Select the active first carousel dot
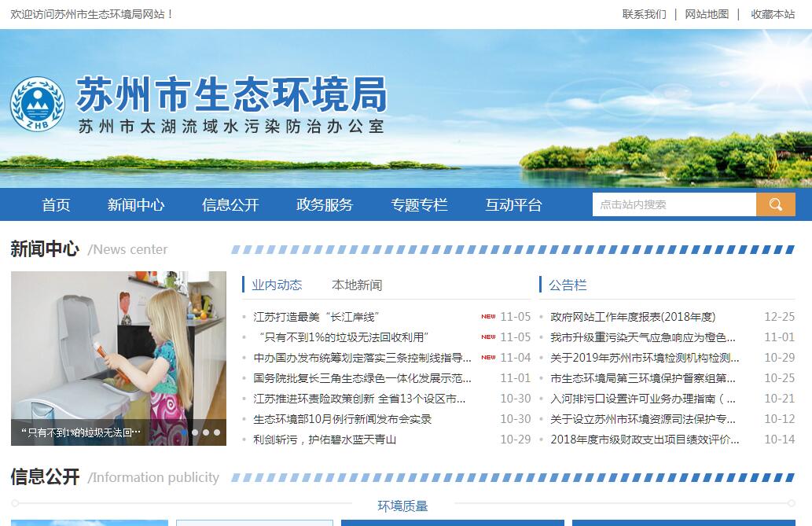This screenshot has width=812, height=526. coord(184,432)
